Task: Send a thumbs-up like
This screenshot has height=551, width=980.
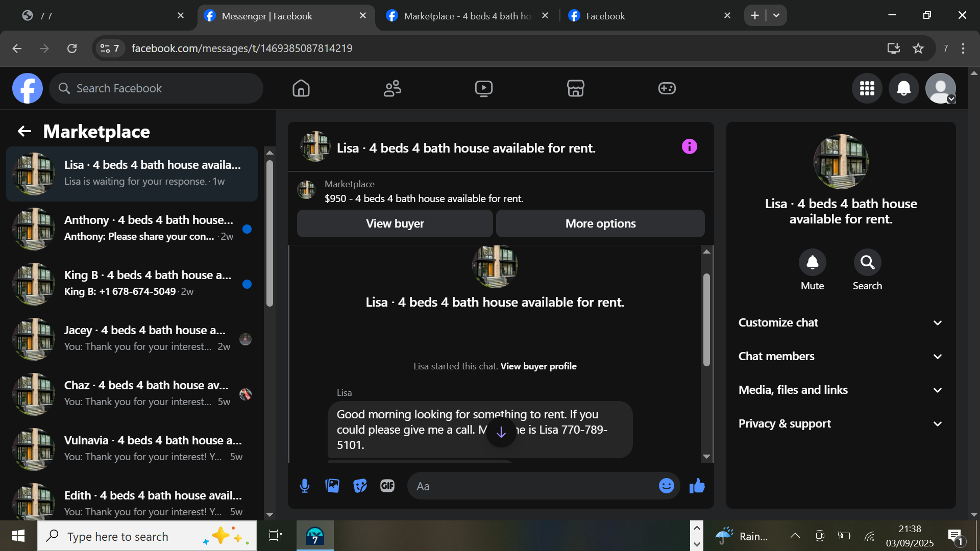Action: tap(697, 486)
